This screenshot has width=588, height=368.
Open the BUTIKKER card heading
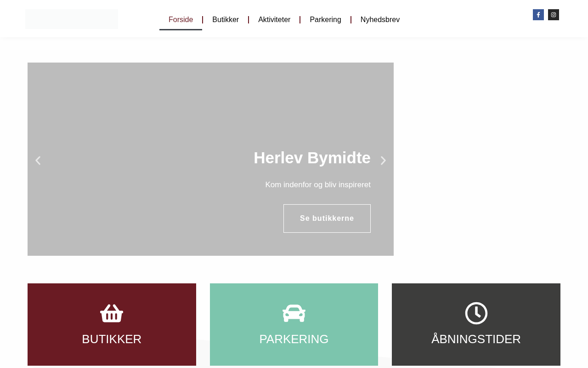112,339
